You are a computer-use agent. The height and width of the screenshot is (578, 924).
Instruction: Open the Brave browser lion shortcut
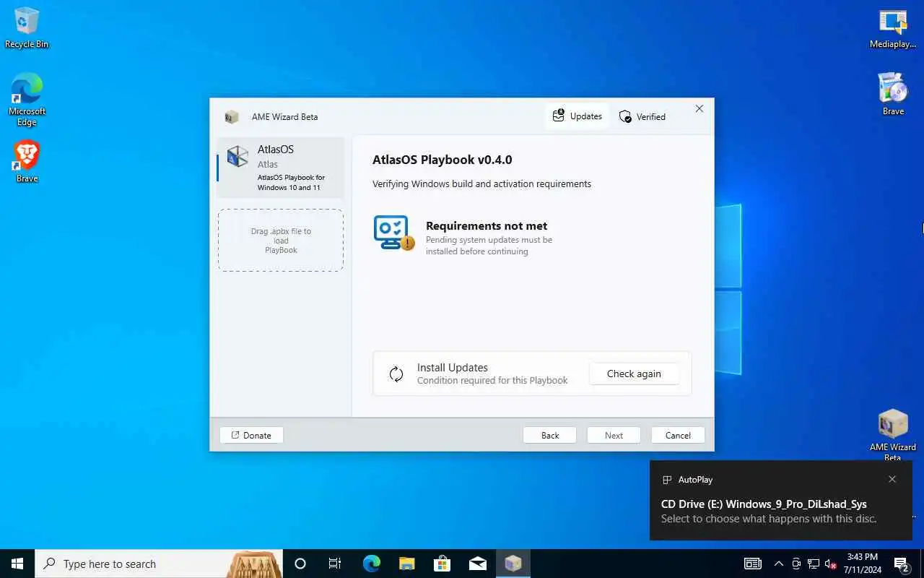27,161
